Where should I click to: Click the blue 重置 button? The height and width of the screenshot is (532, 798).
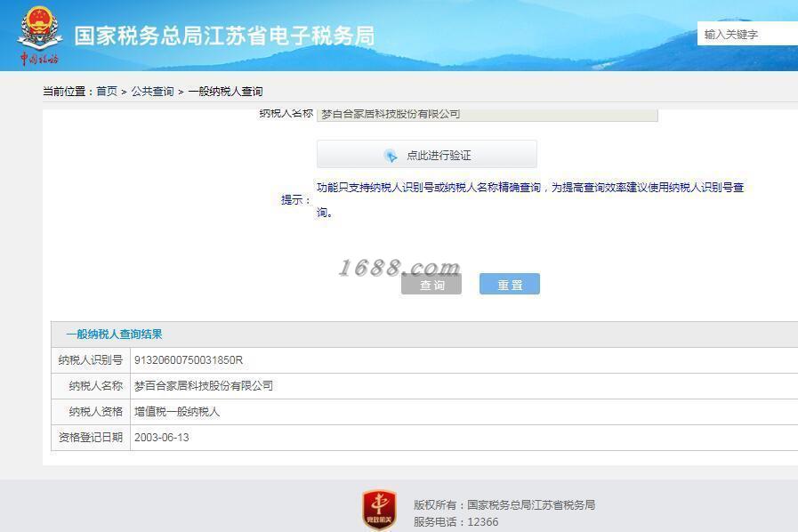click(510, 285)
